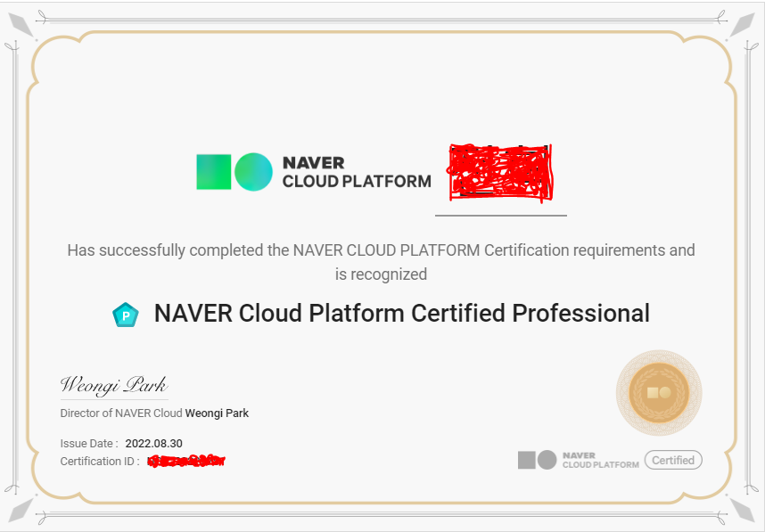
Task: Click the printed name Weongi Park
Action: (x=218, y=413)
